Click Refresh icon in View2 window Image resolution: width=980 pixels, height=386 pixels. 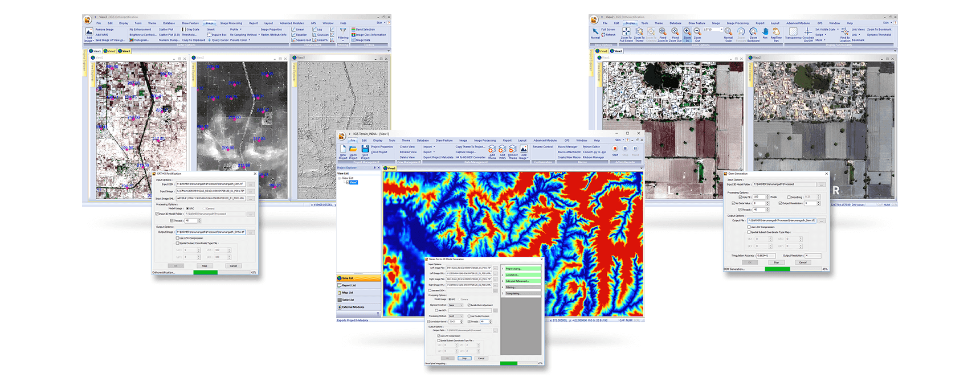[609, 35]
